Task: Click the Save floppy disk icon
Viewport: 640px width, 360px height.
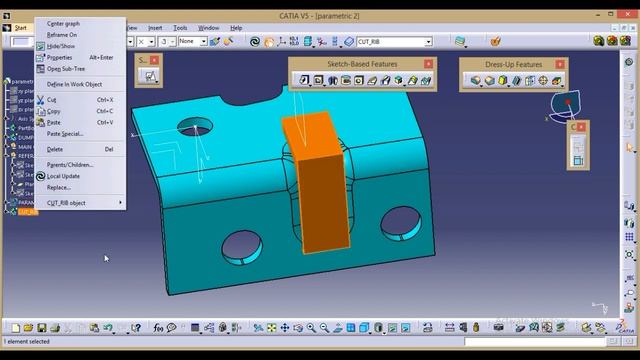Action: pos(42,328)
